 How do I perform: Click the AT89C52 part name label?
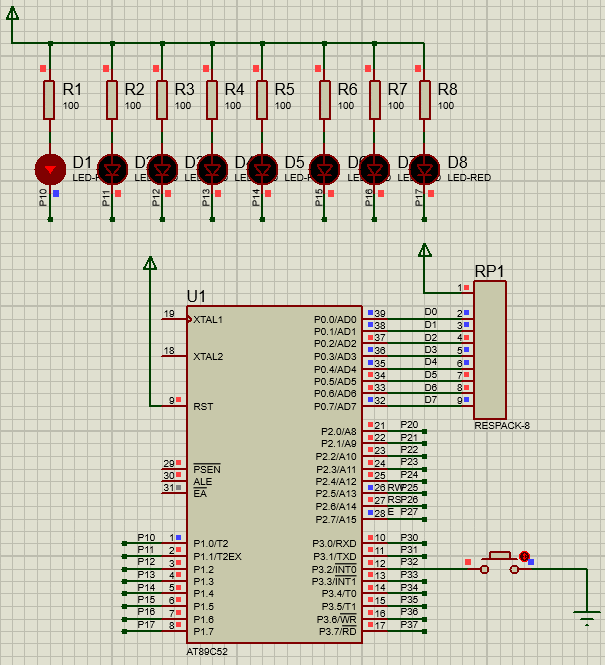coord(207,651)
